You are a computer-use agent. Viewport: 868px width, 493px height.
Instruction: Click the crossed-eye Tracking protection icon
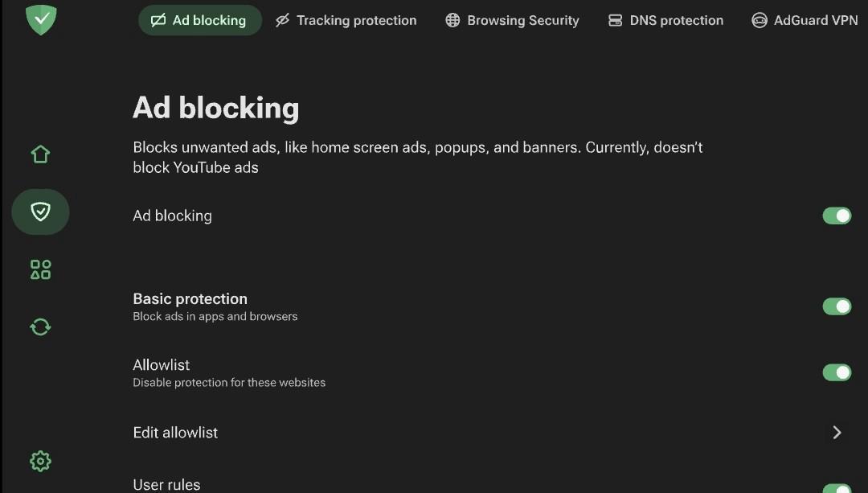pos(282,20)
